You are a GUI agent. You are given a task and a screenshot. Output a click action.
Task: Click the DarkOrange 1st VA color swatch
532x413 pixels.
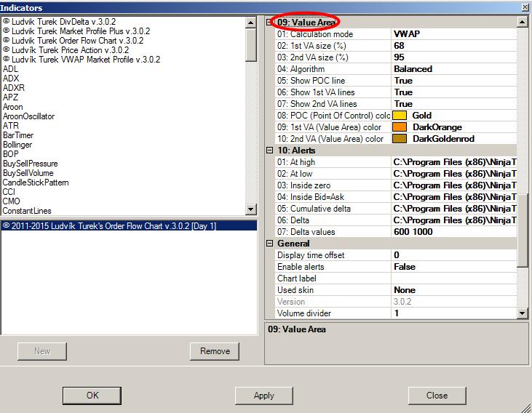pyautogui.click(x=400, y=127)
